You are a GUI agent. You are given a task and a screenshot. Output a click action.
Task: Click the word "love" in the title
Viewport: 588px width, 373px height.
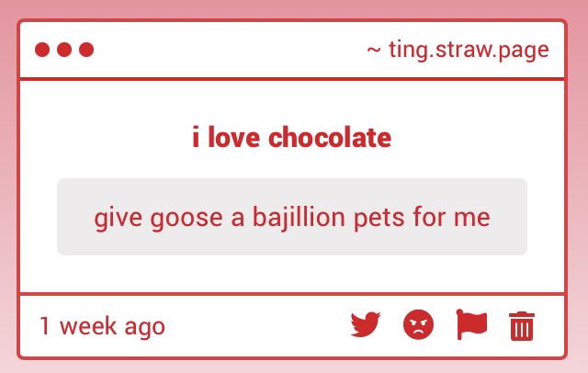click(233, 139)
